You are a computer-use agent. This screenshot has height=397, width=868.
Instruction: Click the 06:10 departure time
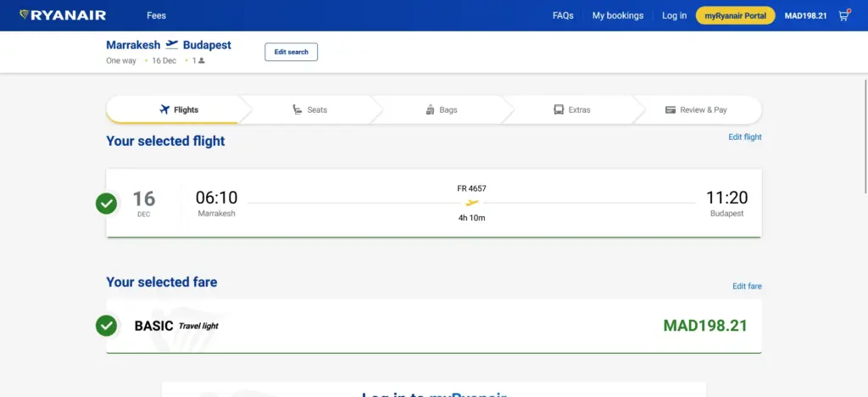click(x=216, y=198)
